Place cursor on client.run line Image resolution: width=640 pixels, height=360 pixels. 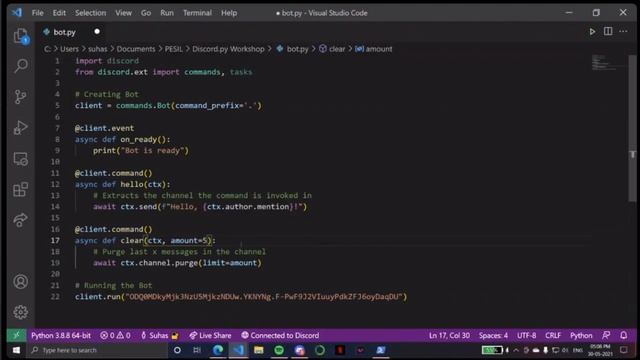(x=241, y=297)
